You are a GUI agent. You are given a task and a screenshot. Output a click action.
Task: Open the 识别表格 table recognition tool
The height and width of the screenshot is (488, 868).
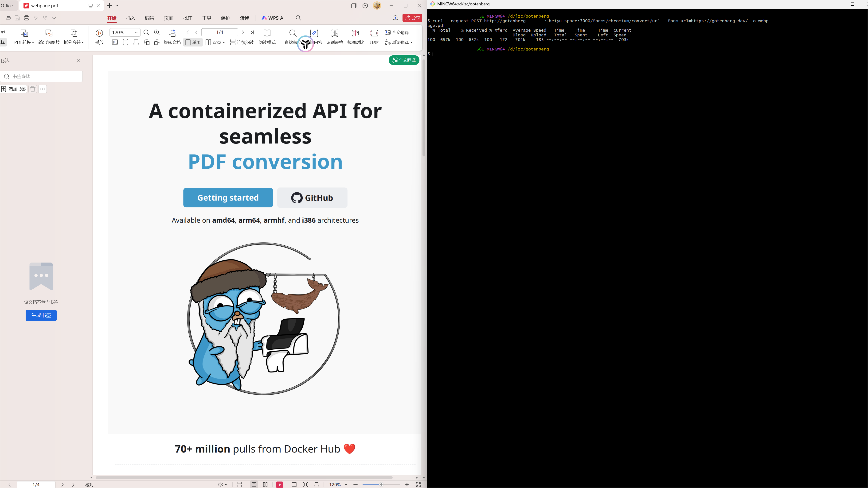tap(335, 36)
